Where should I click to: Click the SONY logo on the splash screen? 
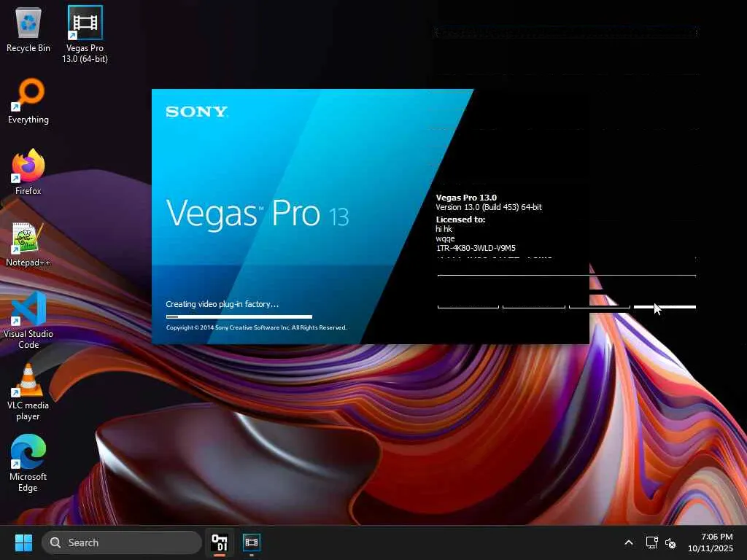point(197,112)
